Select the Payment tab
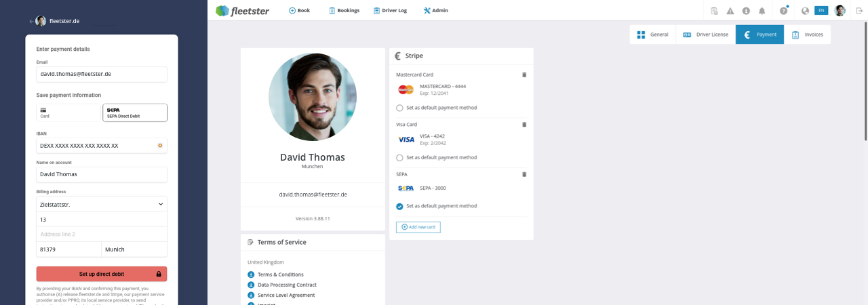 759,35
